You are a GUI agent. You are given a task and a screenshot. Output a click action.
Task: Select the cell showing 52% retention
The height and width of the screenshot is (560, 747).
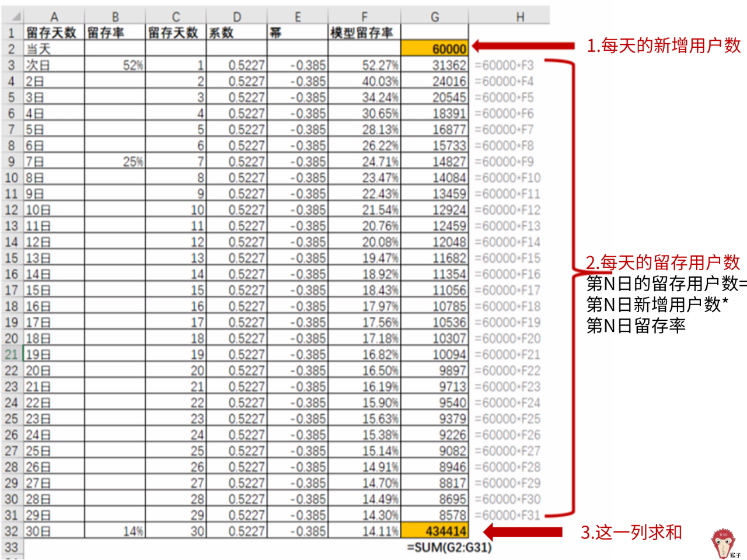pos(114,65)
